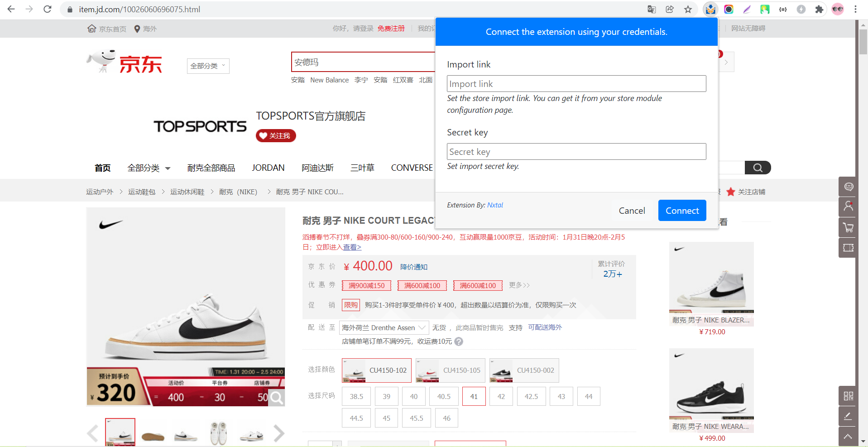Screen dimensions: 868x447
Task: Click the 免费注册 register link
Action: click(x=391, y=29)
